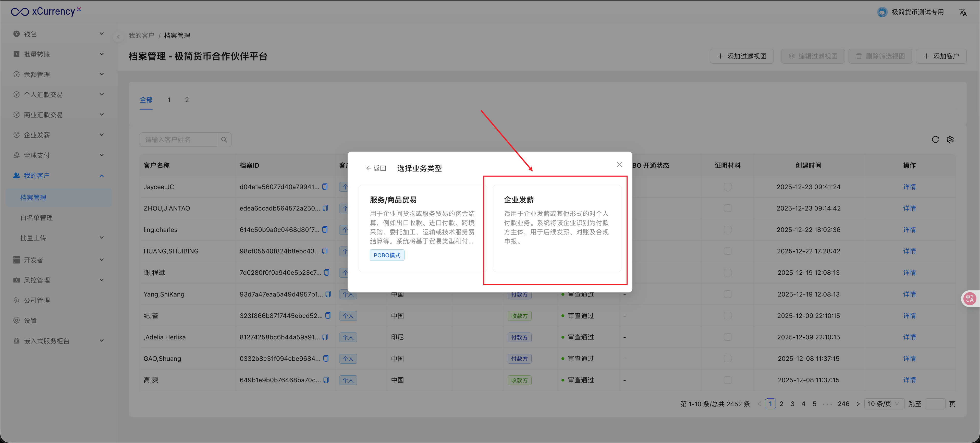Toggle the 证明材料 checkbox for Jaycee,JC
The width and height of the screenshot is (980, 443).
tap(727, 187)
